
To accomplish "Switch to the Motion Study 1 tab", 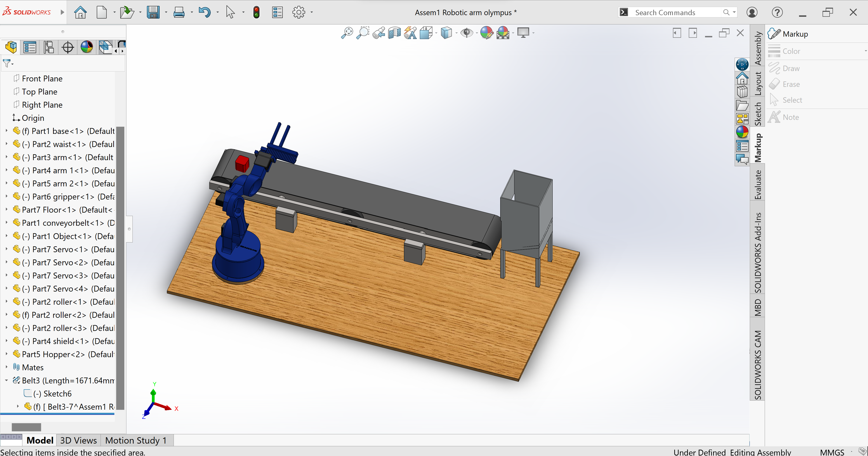I will tap(136, 440).
